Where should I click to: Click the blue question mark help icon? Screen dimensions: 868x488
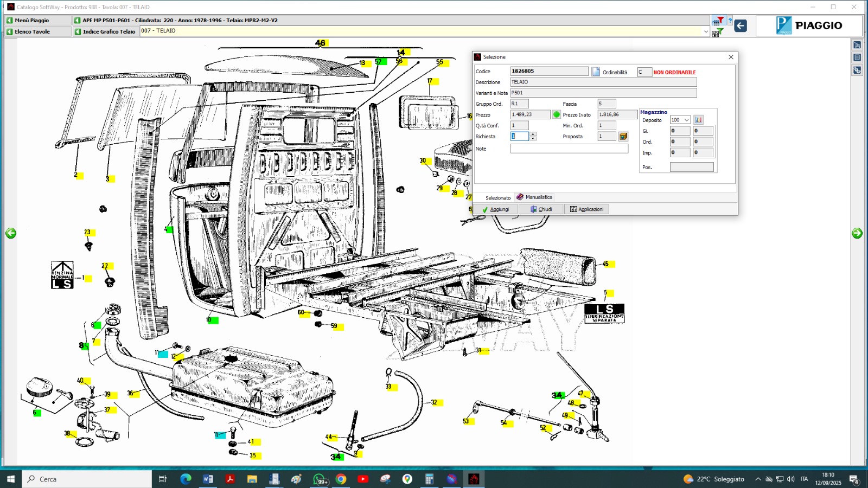pos(730,21)
